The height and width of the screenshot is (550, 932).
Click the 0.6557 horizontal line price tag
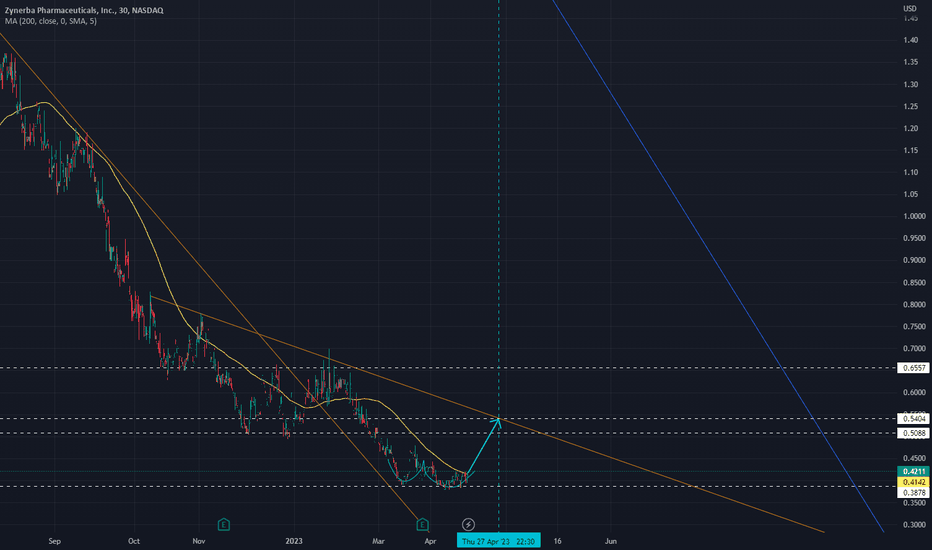tap(914, 368)
